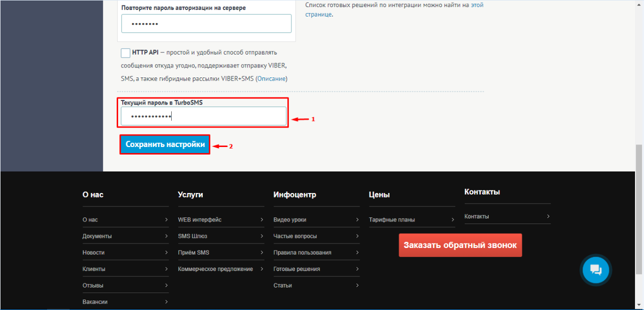Click chevron next to Частые вопросы

coord(357,236)
